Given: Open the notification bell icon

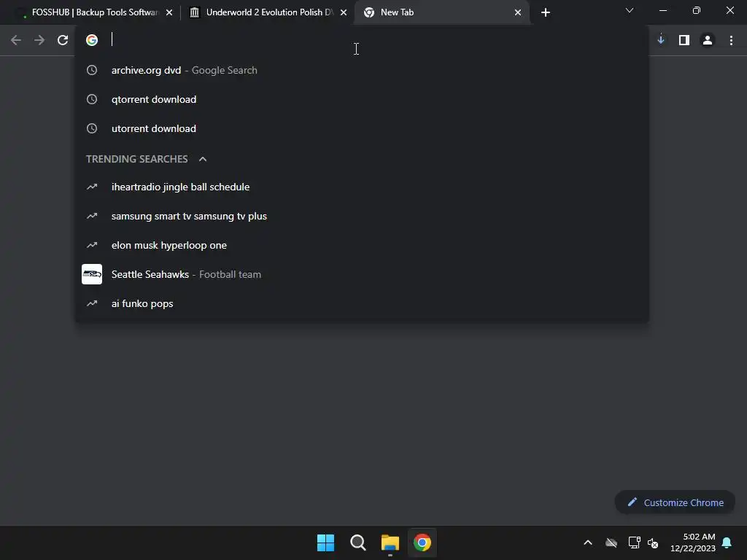Looking at the screenshot, I should tap(727, 542).
